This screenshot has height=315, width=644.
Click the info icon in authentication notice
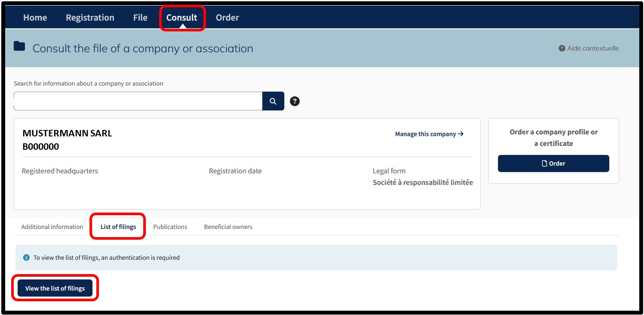(26, 257)
